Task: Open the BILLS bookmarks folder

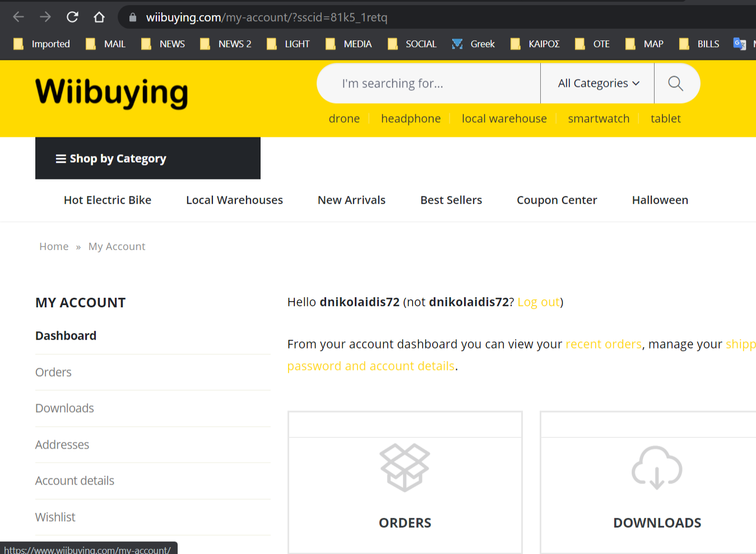Action: point(699,44)
